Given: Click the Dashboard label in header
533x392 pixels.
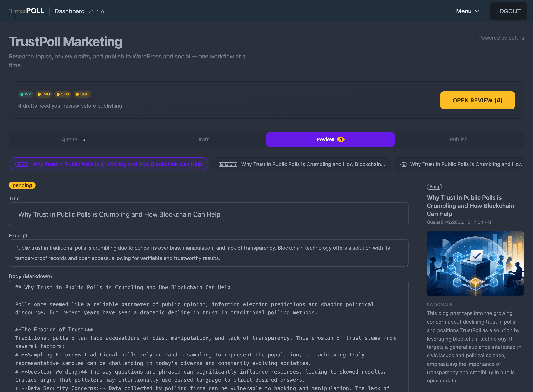Looking at the screenshot, I should click(x=70, y=11).
